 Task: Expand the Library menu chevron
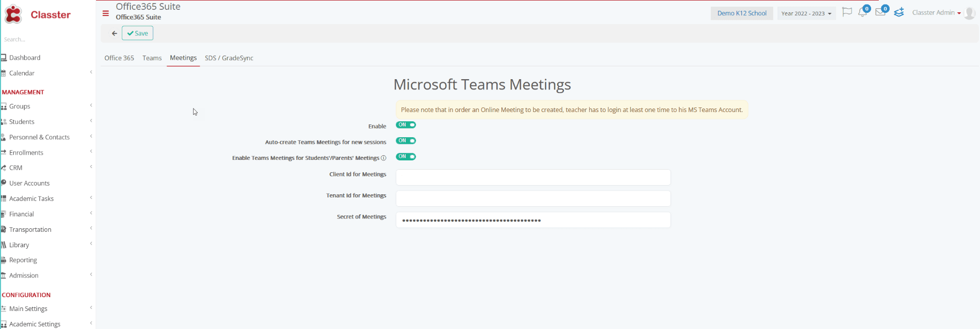[x=91, y=244]
